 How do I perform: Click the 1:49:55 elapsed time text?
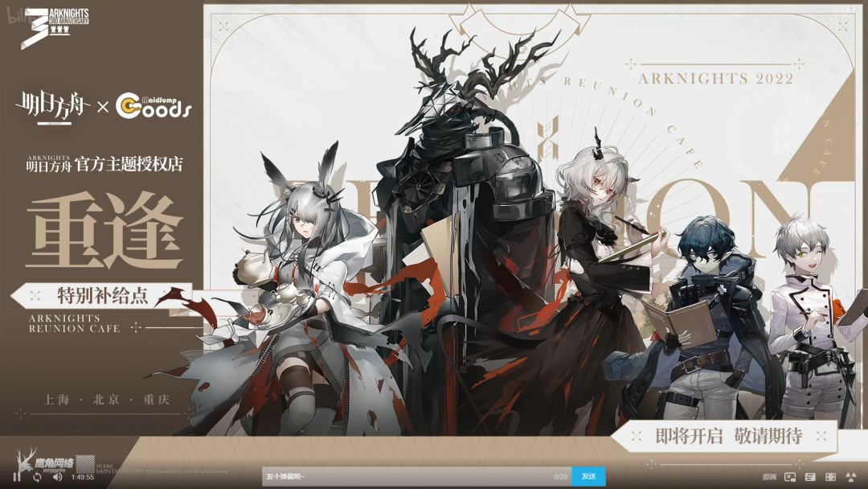tap(83, 477)
